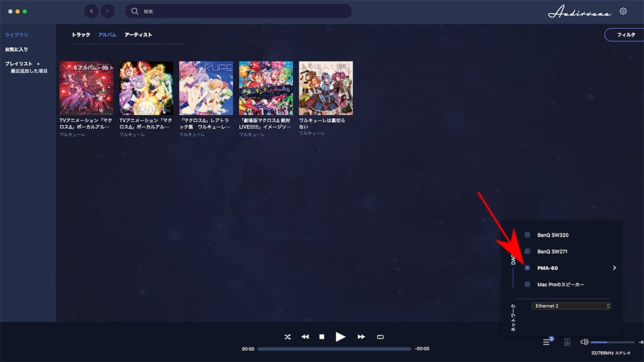This screenshot has height=362, width=644.
Task: Open the first red TVアニメーション album cover
Action: coord(86,88)
